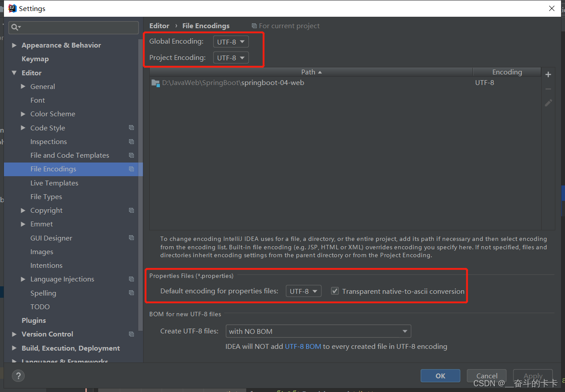Select Font under Editor
The height and width of the screenshot is (392, 565).
point(37,100)
